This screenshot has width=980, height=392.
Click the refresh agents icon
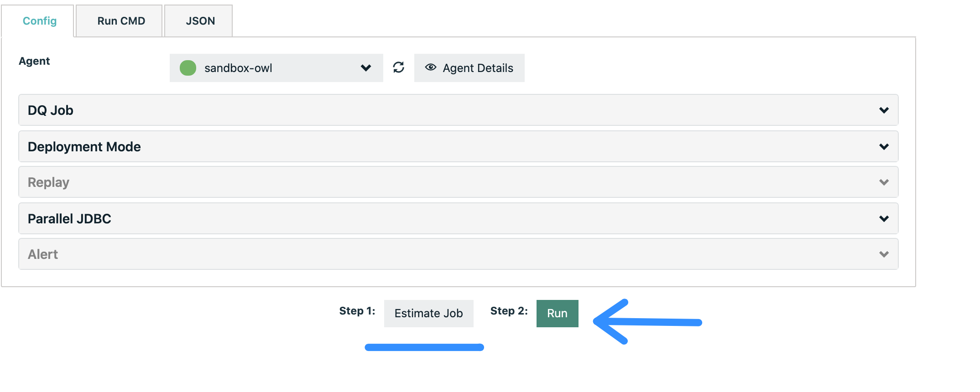point(398,67)
